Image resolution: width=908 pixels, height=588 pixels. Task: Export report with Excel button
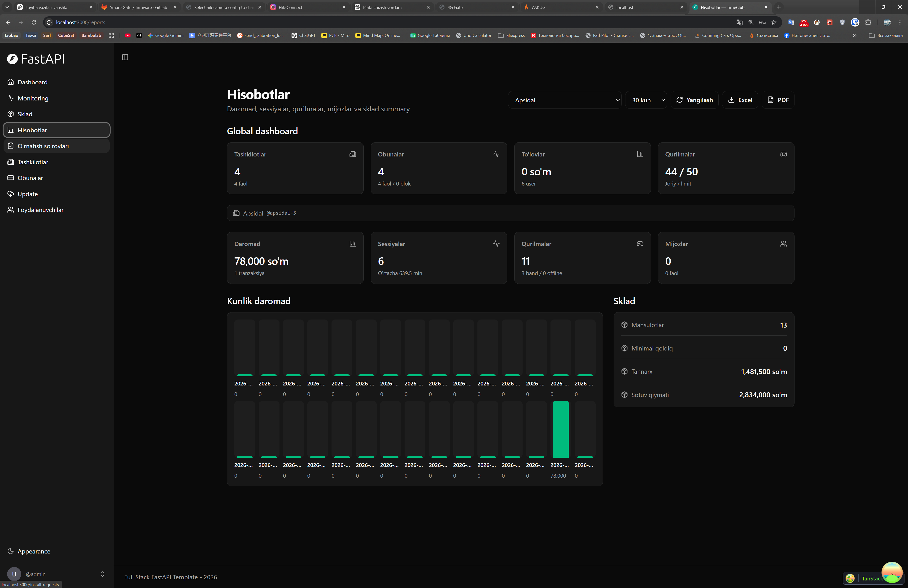[740, 100]
